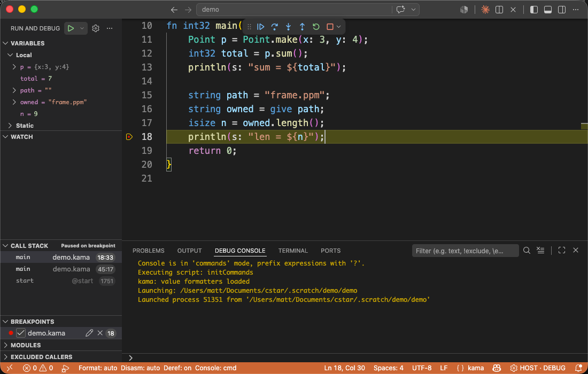Click Format: auto in status bar
The image size is (588, 374).
[97, 368]
